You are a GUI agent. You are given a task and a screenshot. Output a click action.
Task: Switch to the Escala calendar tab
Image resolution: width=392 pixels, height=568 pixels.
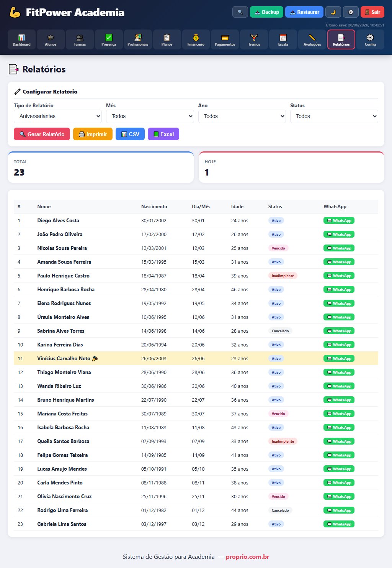[283, 39]
